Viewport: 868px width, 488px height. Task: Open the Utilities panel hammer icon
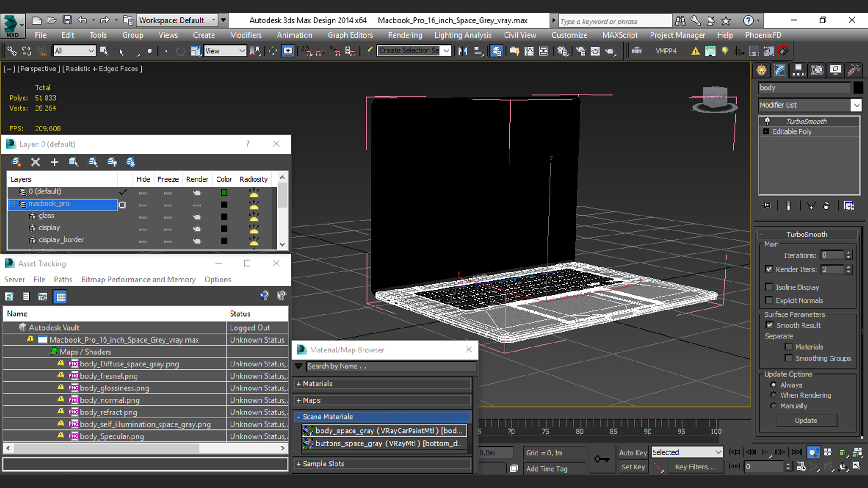(x=854, y=70)
